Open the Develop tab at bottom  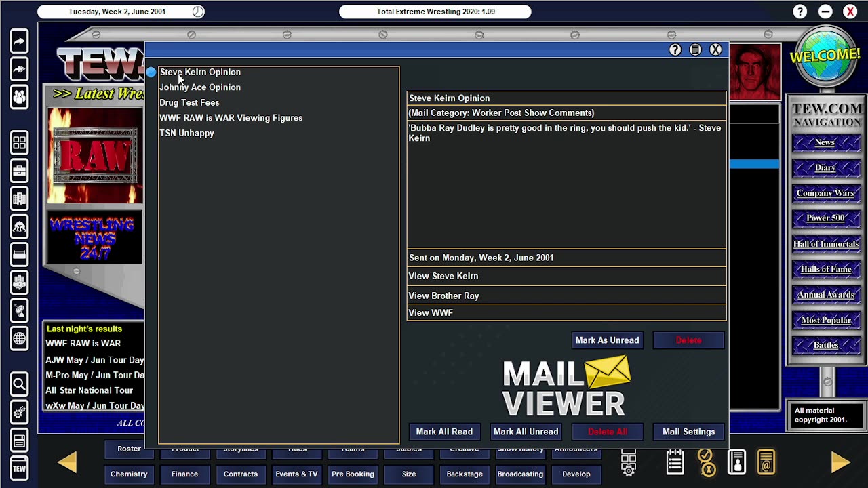[576, 474]
